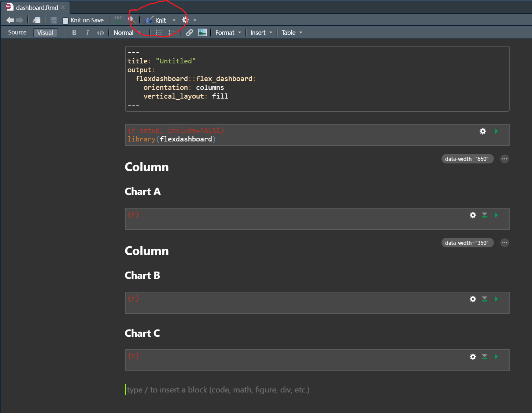Screen dimensions: 532x413
Task: Switch to Source editor mode
Action: 17,33
